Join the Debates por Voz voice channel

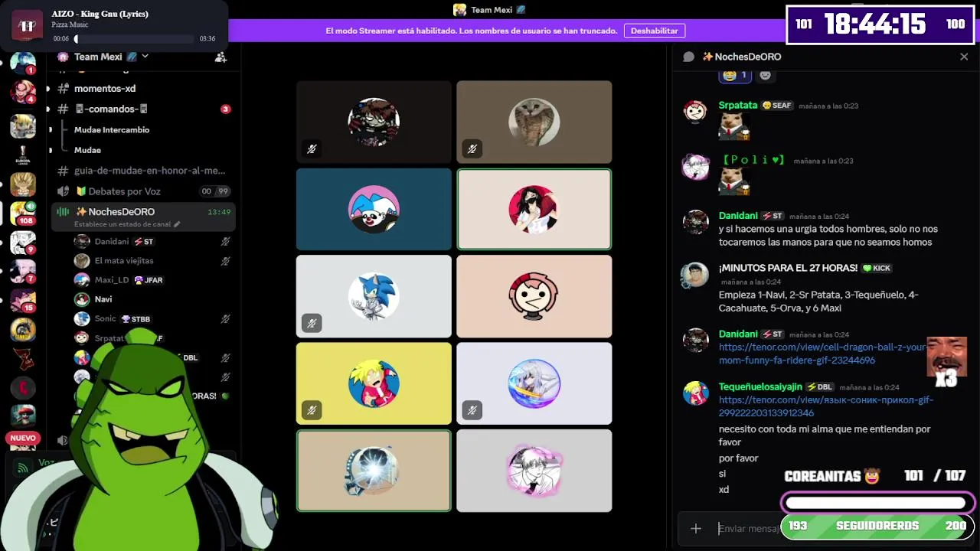pyautogui.click(x=124, y=191)
